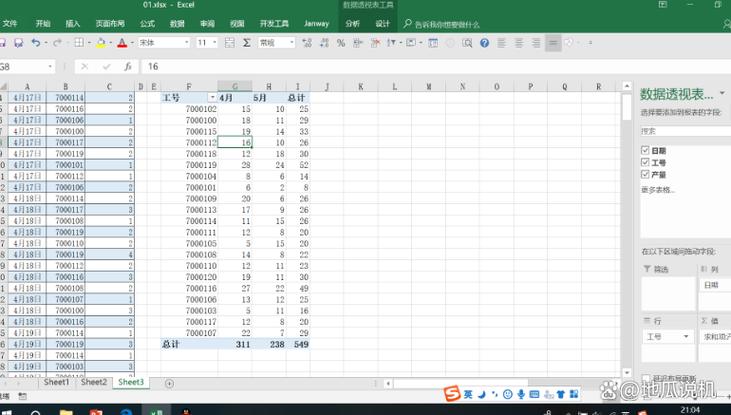Viewport: 731px width, 415px height.
Task: Click the insert function fx icon
Action: [128, 67]
